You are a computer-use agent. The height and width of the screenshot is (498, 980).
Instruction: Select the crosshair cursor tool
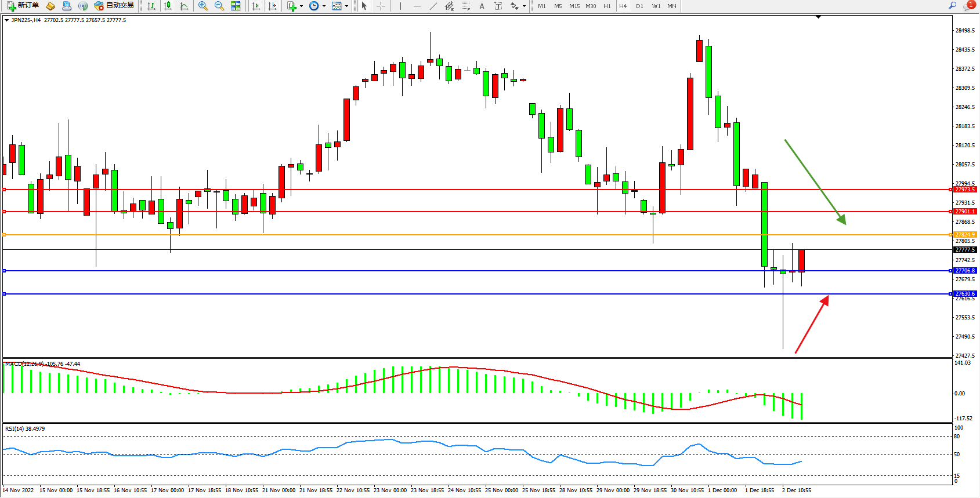[381, 6]
